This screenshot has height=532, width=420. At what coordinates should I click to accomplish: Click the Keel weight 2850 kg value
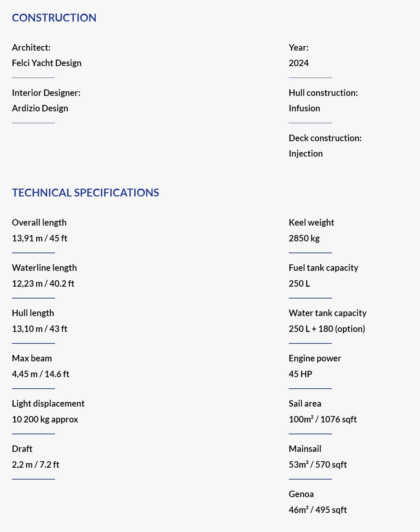click(x=304, y=238)
